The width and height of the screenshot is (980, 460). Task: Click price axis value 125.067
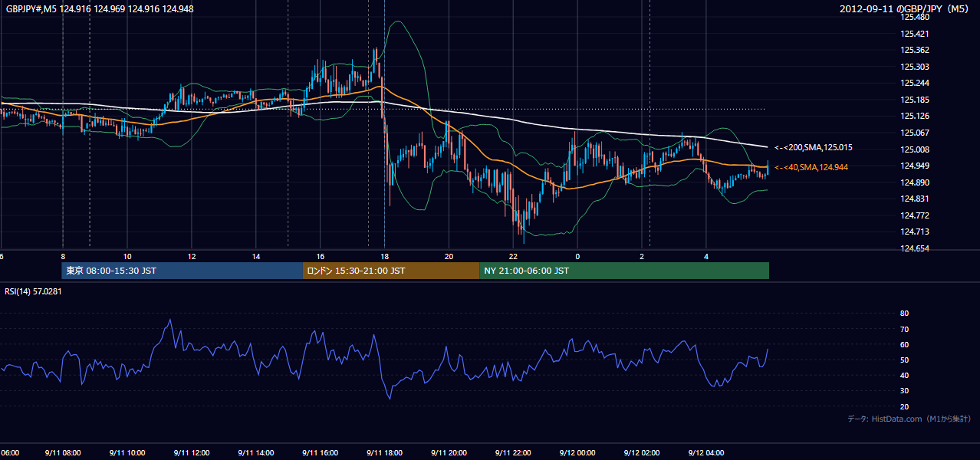(x=914, y=133)
